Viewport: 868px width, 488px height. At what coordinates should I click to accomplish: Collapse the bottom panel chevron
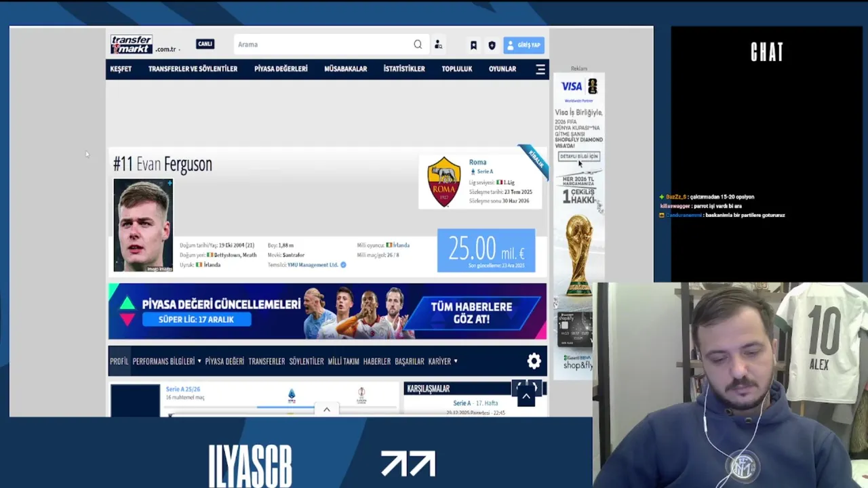point(326,409)
